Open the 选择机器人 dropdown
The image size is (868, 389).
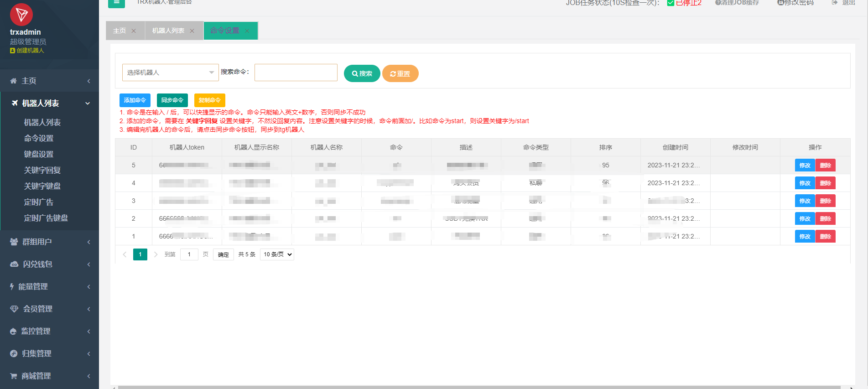pos(171,73)
